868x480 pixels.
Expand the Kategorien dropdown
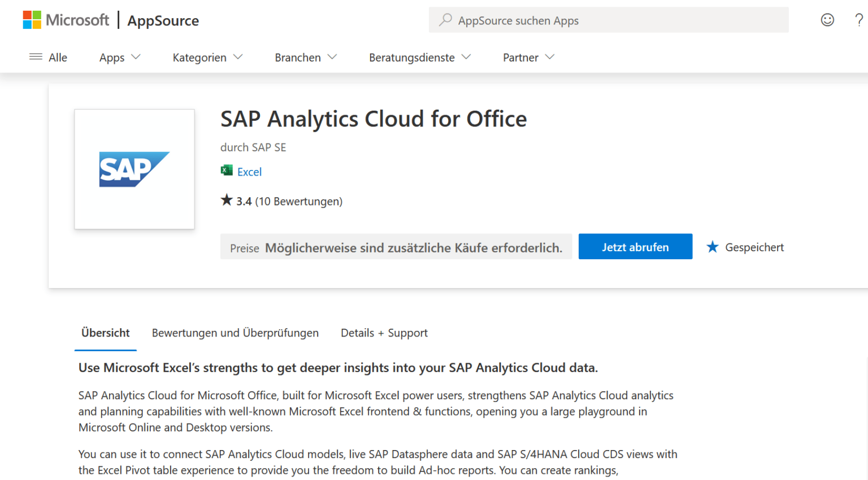(x=207, y=57)
